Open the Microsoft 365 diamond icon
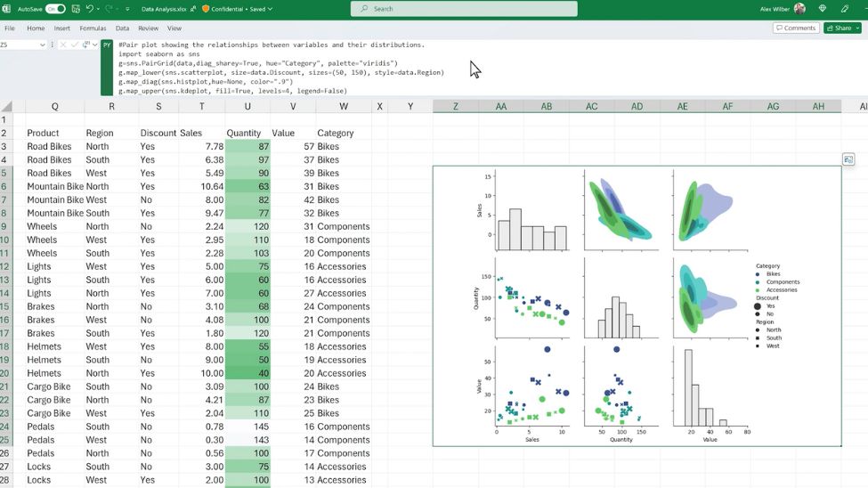This screenshot has width=868, height=488. coord(822,9)
